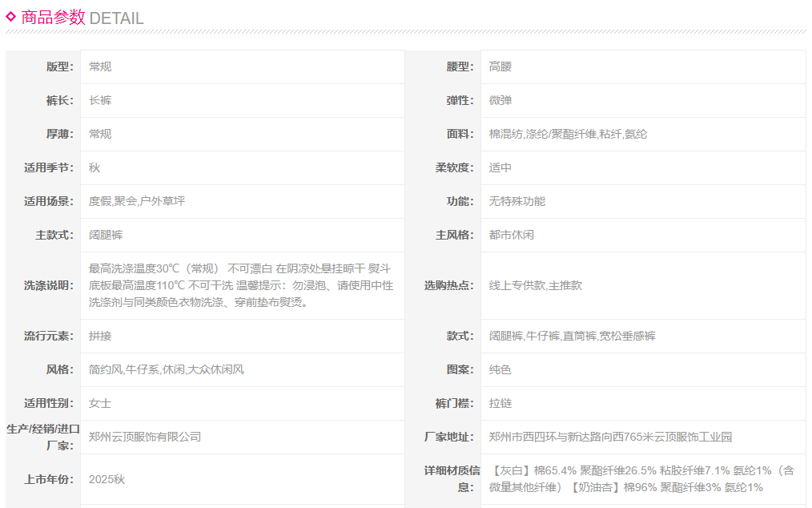Click the 商品参数 DETAIL section heading
812x508 pixels.
[x=82, y=18]
